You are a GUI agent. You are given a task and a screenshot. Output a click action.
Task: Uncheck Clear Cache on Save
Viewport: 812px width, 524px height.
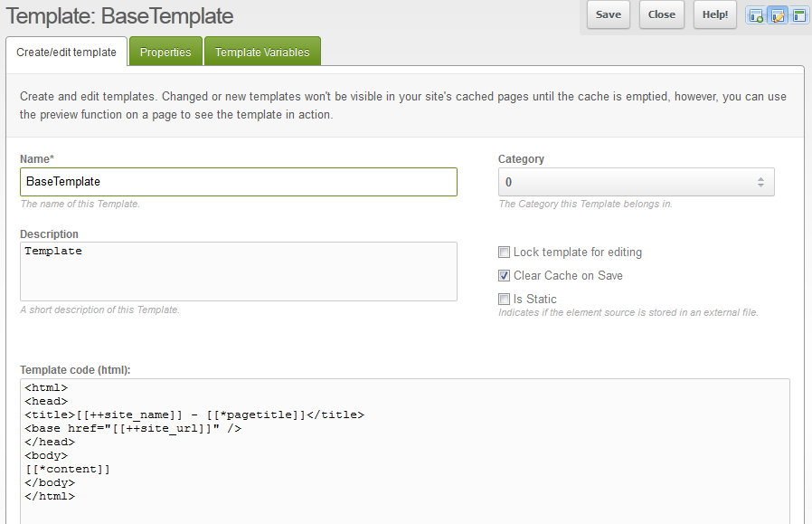coord(505,276)
